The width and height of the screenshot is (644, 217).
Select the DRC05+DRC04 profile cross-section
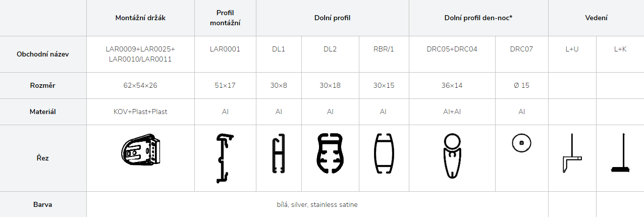point(452,156)
